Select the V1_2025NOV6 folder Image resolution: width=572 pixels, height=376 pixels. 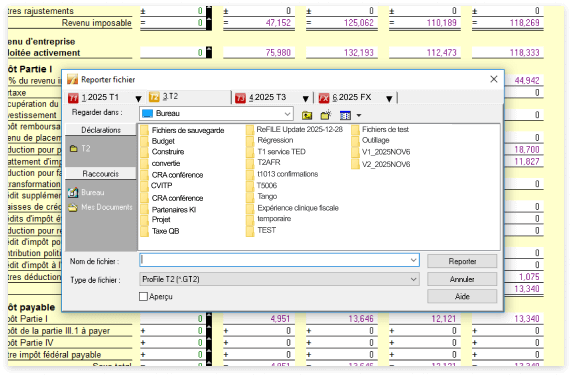point(381,152)
